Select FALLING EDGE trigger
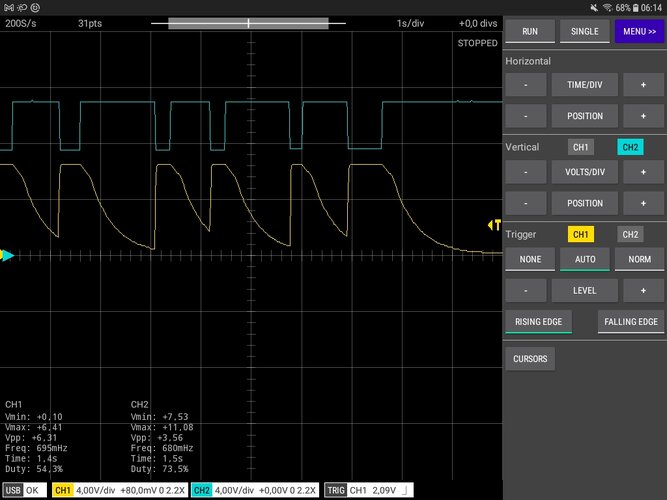 coord(631,322)
